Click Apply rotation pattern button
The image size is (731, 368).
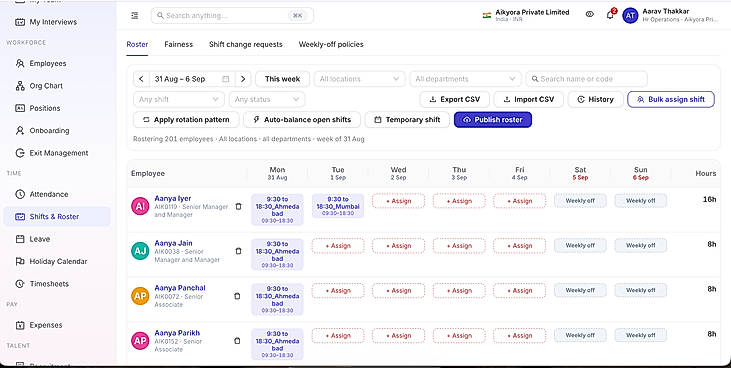pyautogui.click(x=186, y=120)
